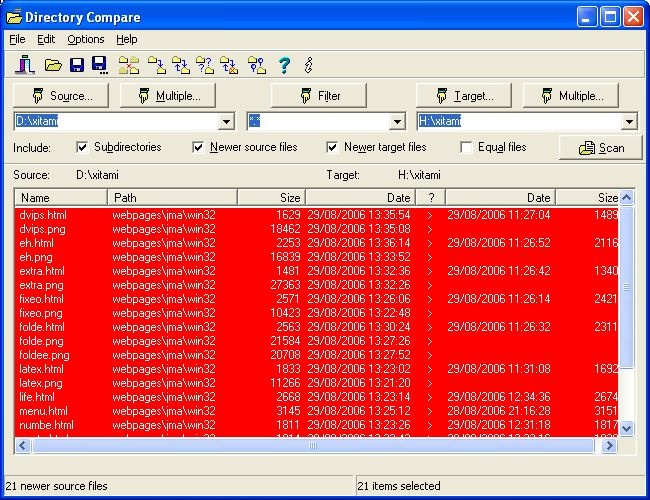Viewport: 650px width, 500px height.
Task: Click the horizontal scrollbar right arrow
Action: click(609, 446)
